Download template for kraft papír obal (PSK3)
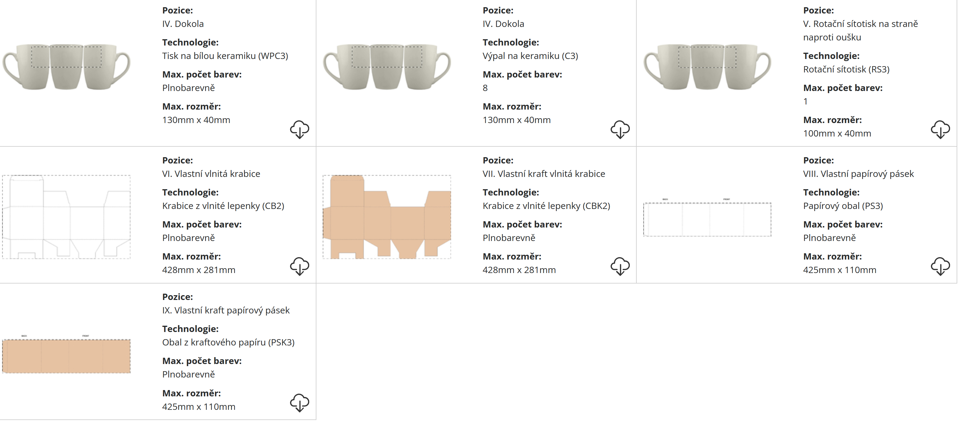This screenshot has height=423, width=980. coord(299,402)
